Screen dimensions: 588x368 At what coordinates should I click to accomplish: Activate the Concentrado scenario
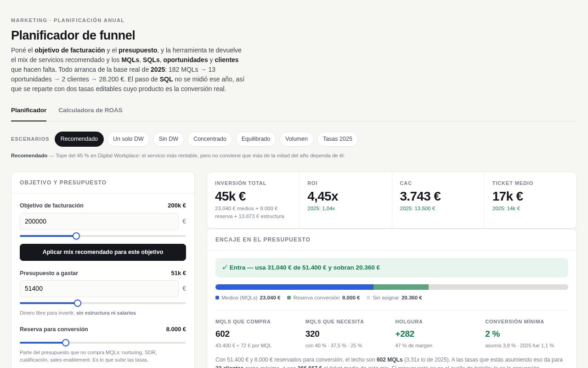point(210,139)
